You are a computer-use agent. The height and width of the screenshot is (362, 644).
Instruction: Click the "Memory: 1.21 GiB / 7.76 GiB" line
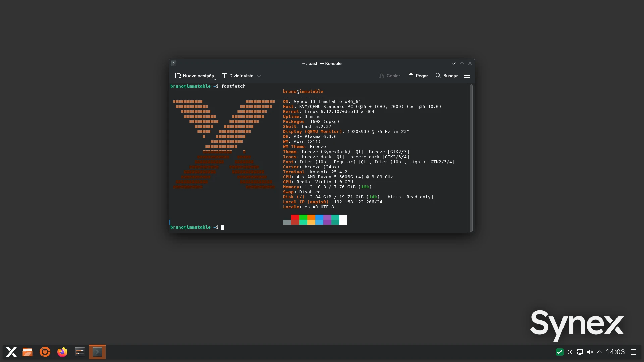pyautogui.click(x=327, y=187)
